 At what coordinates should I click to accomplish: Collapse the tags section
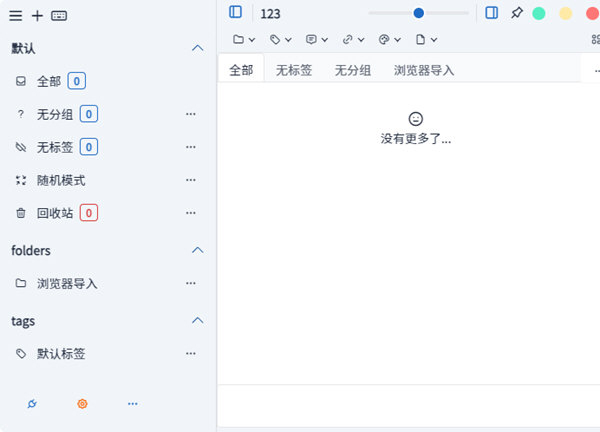click(197, 321)
